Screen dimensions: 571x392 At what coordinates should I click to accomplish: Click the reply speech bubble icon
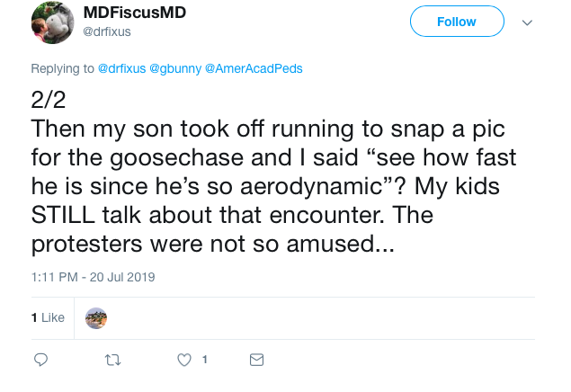tap(40, 360)
